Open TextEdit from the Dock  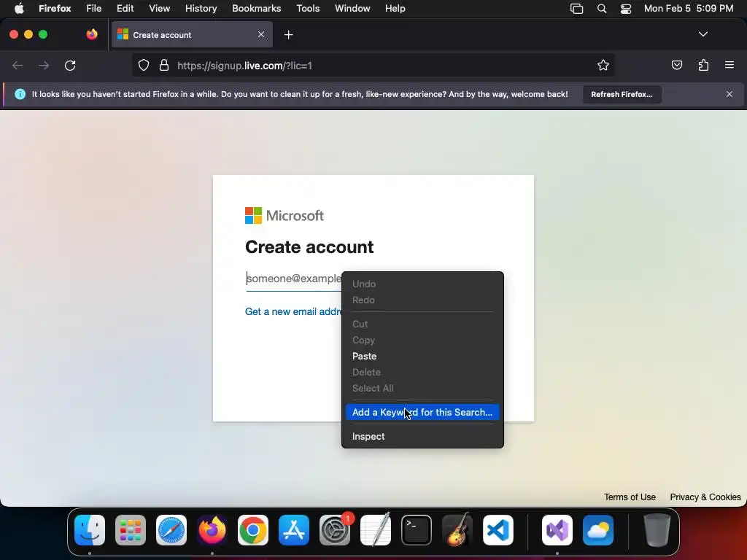pos(376,530)
